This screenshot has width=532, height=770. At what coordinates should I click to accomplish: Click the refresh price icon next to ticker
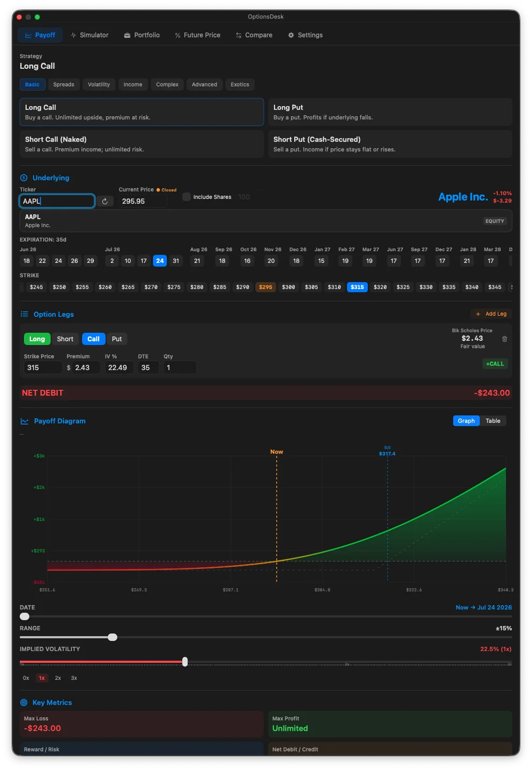(105, 201)
